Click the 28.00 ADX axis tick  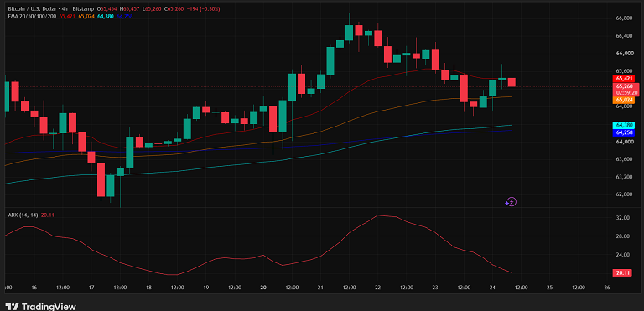[623, 236]
